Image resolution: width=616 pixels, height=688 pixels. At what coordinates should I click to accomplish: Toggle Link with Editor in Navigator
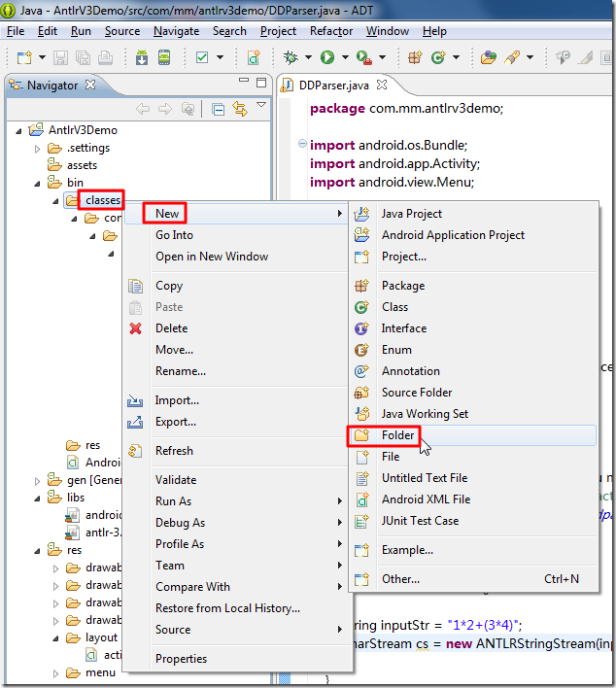[240, 109]
